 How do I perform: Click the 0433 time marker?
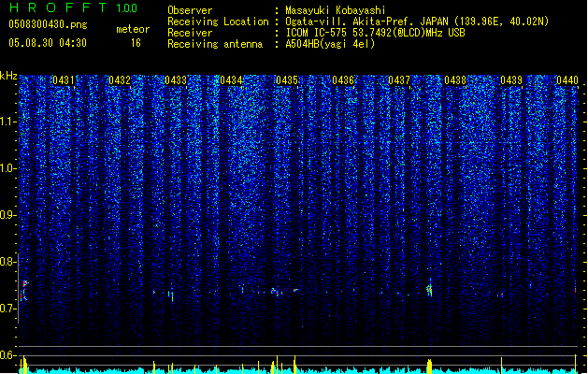(176, 80)
